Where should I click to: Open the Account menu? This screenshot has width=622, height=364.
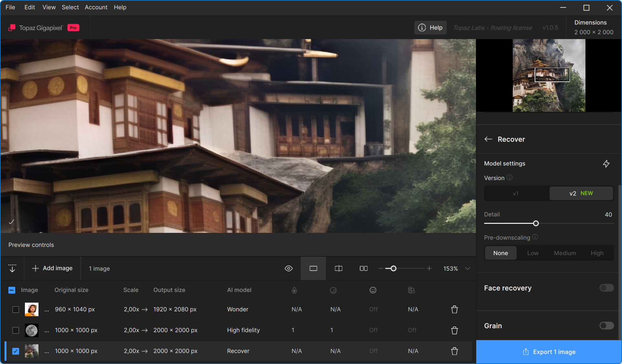click(x=96, y=7)
